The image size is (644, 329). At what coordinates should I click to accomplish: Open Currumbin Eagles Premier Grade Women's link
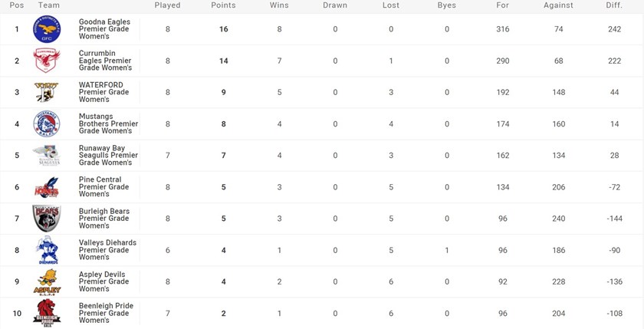click(104, 61)
